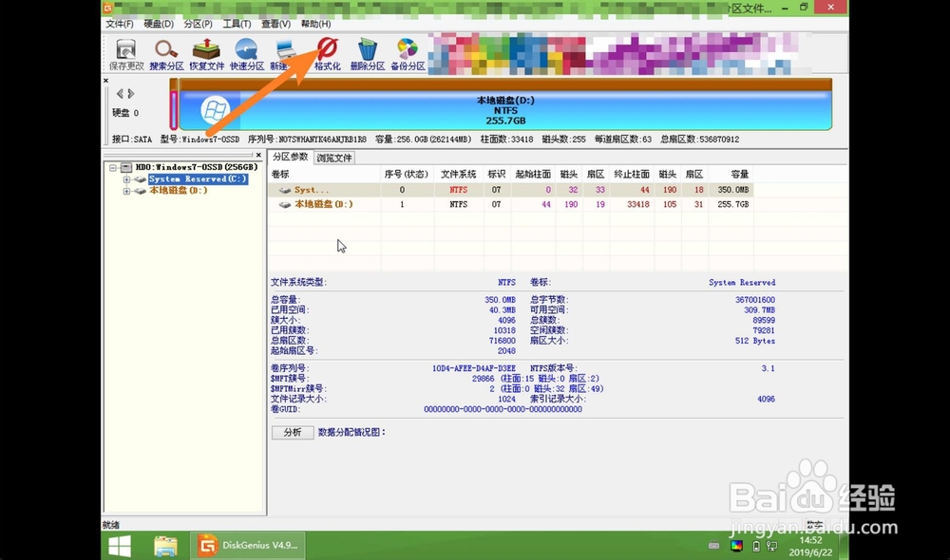The image size is (950, 560).
Task: Click the 255.7GB capacity cell
Action: [x=733, y=205]
